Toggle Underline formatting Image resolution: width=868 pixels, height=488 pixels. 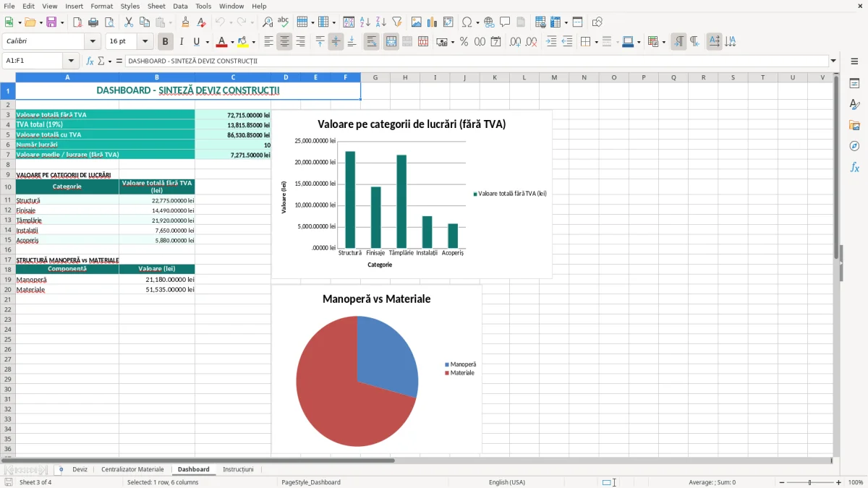196,42
